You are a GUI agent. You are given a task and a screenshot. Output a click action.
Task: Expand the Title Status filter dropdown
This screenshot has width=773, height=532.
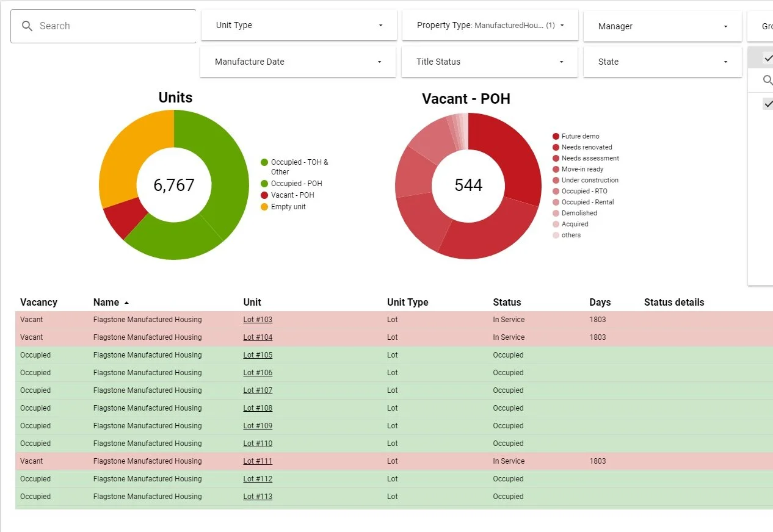click(x=489, y=62)
